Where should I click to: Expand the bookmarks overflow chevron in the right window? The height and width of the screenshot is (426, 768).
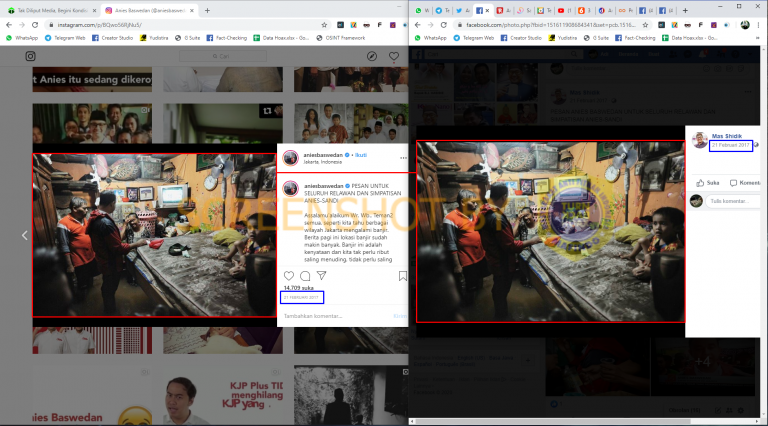point(758,38)
